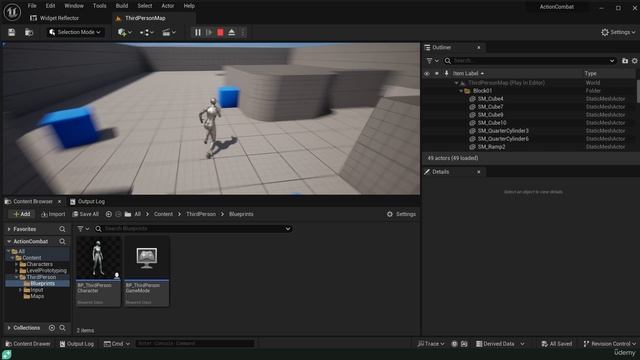Click Save All in Content Browser
Image resolution: width=640 pixels, height=360 pixels.
(85, 214)
